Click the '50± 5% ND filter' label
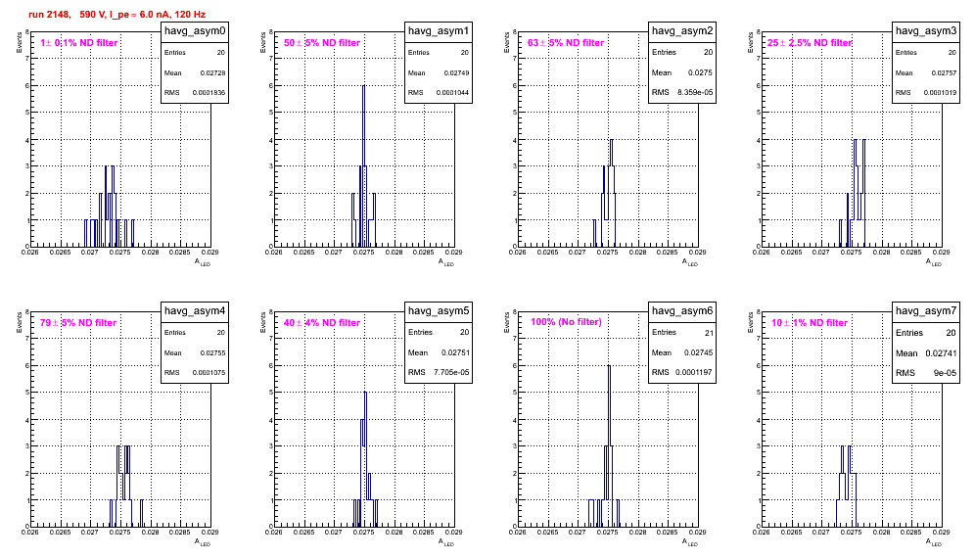 click(x=322, y=42)
